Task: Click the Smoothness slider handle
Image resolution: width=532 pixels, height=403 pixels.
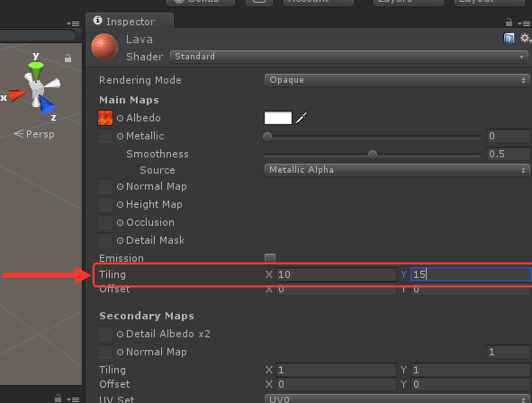Action: pyautogui.click(x=373, y=155)
